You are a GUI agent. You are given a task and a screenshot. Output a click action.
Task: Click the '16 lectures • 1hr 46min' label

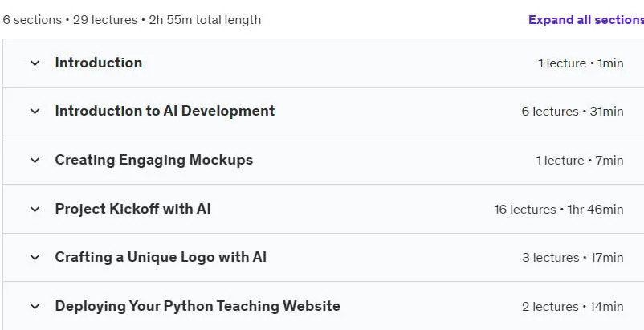559,209
